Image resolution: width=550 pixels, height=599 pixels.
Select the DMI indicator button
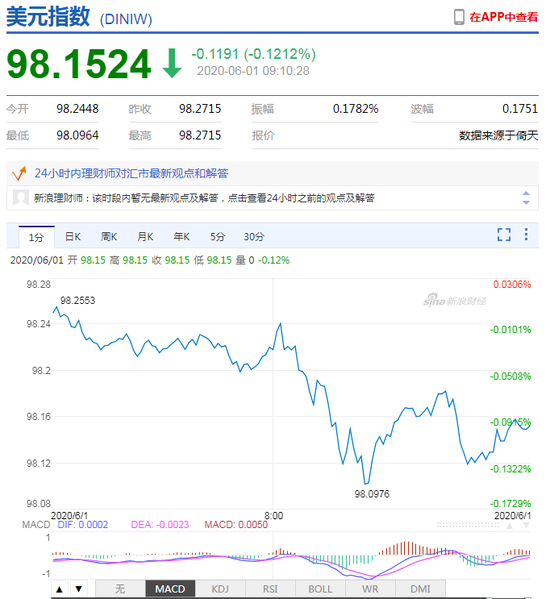point(420,589)
